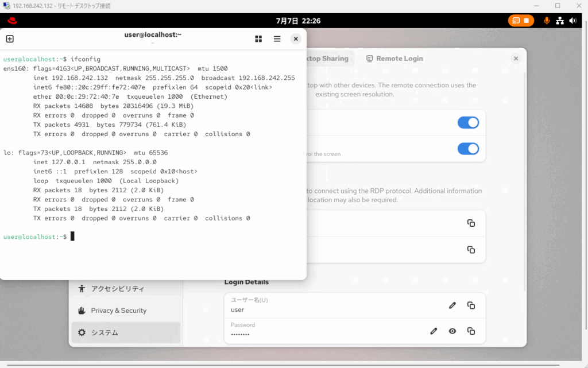This screenshot has height=368, width=588.
Task: Copy the username in Login Details
Action: pyautogui.click(x=471, y=305)
